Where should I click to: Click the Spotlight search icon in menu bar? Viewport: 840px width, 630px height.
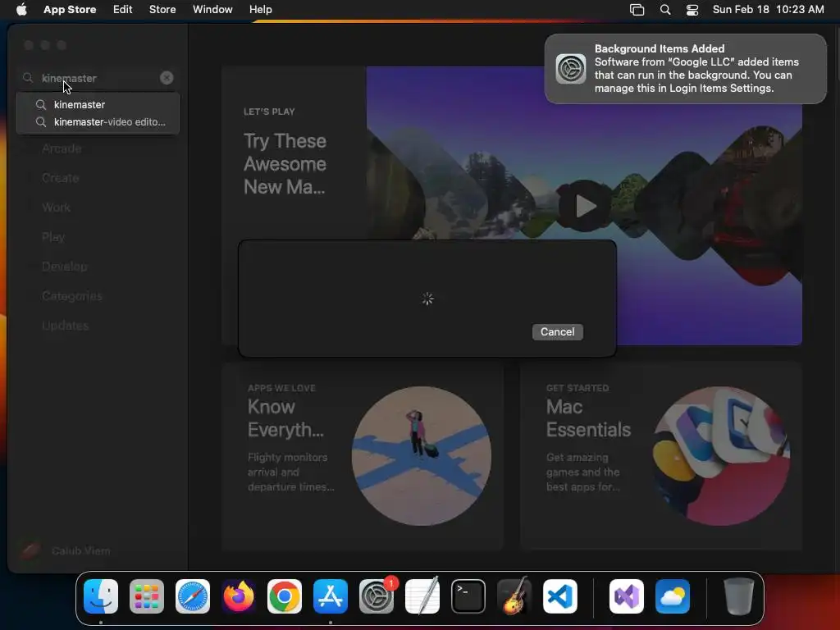664,10
